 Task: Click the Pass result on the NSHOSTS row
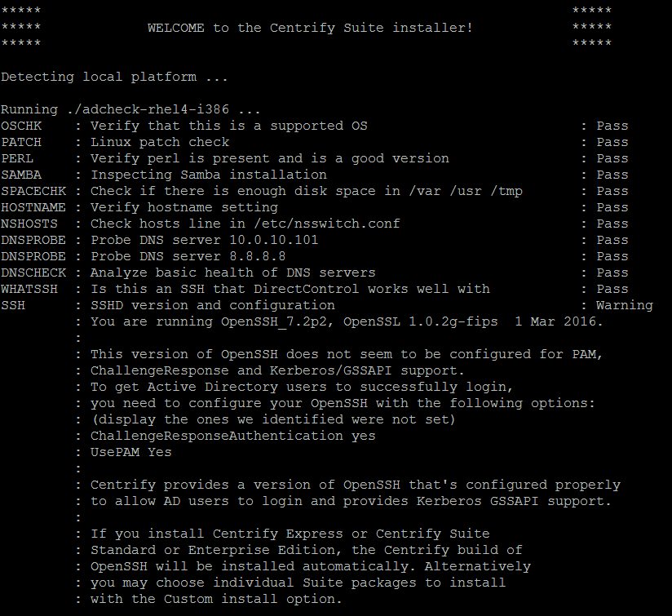[x=612, y=224]
